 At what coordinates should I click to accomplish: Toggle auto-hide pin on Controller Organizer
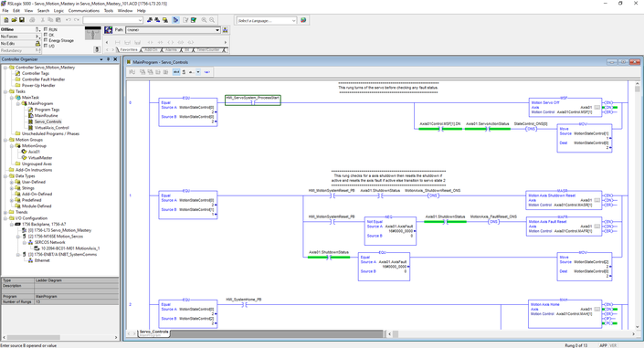109,59
